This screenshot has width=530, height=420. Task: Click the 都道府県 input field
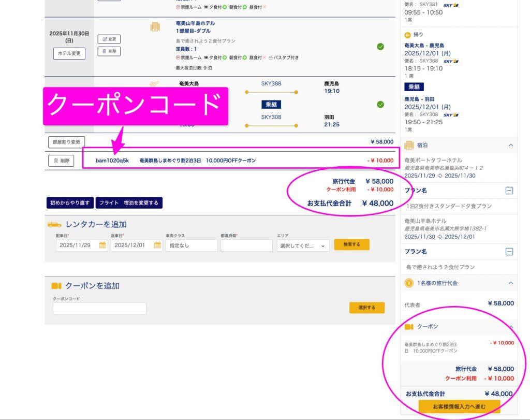click(x=246, y=245)
